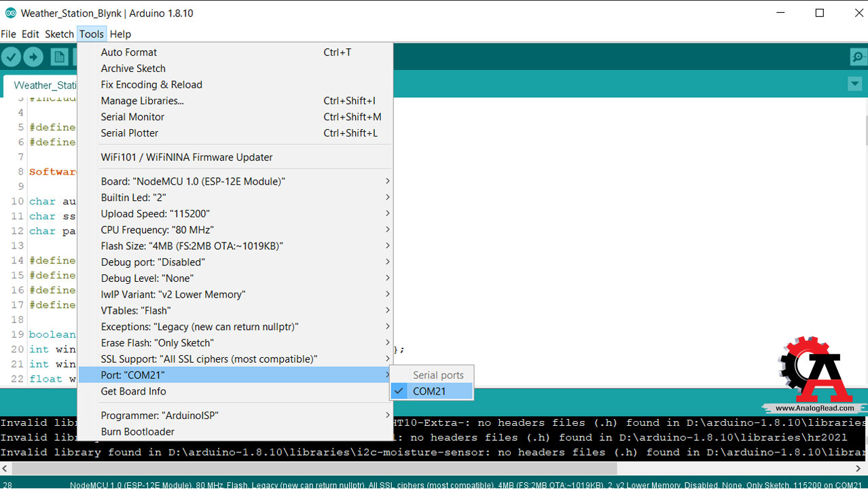Select Burn Bootloader
This screenshot has width=868, height=489.
[x=235, y=431]
